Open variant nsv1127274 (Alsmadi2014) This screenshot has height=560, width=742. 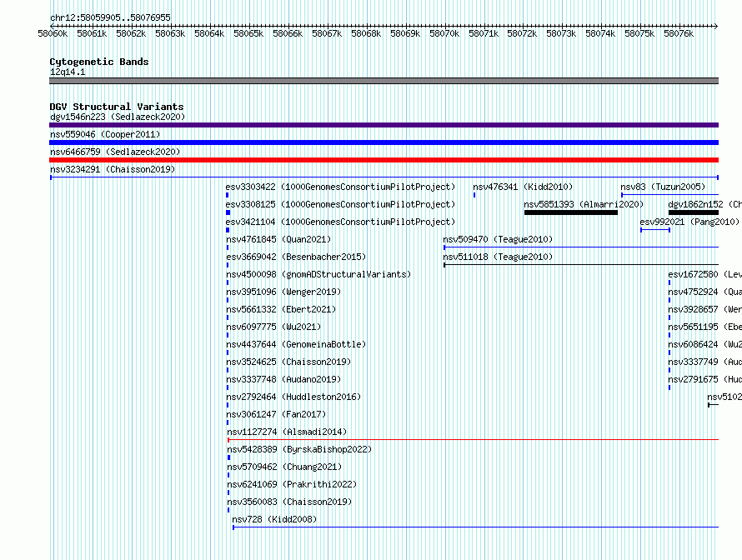point(287,432)
